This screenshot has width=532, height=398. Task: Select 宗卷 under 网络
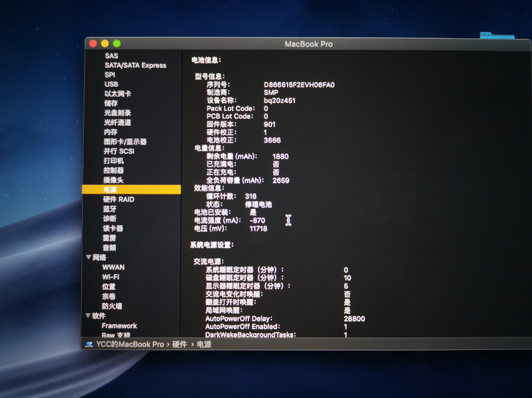[x=109, y=296]
